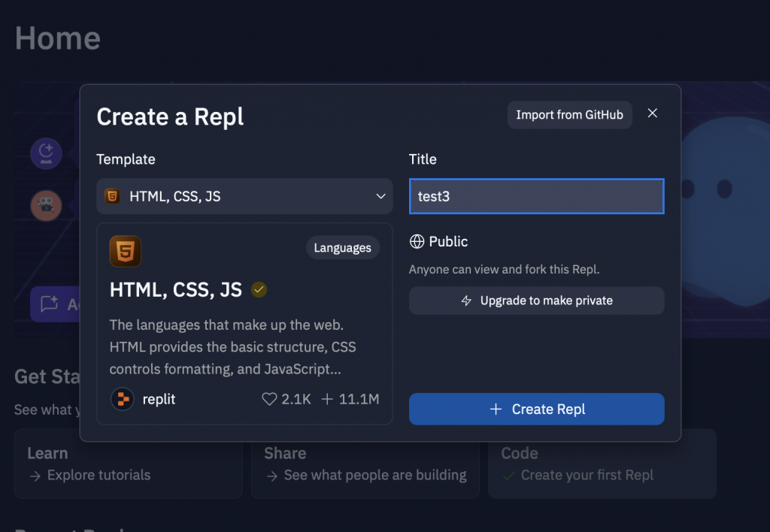
Task: Click the 2.1K likes count
Action: [x=296, y=399]
